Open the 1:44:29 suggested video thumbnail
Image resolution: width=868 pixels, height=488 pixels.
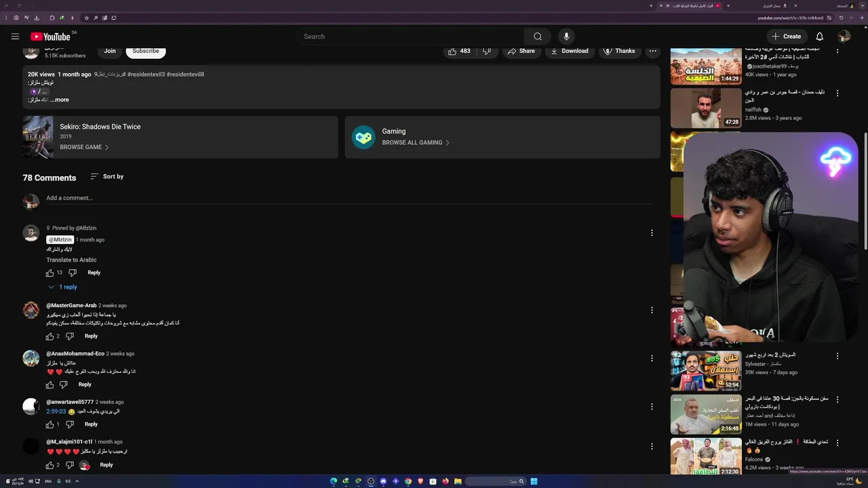click(x=706, y=66)
